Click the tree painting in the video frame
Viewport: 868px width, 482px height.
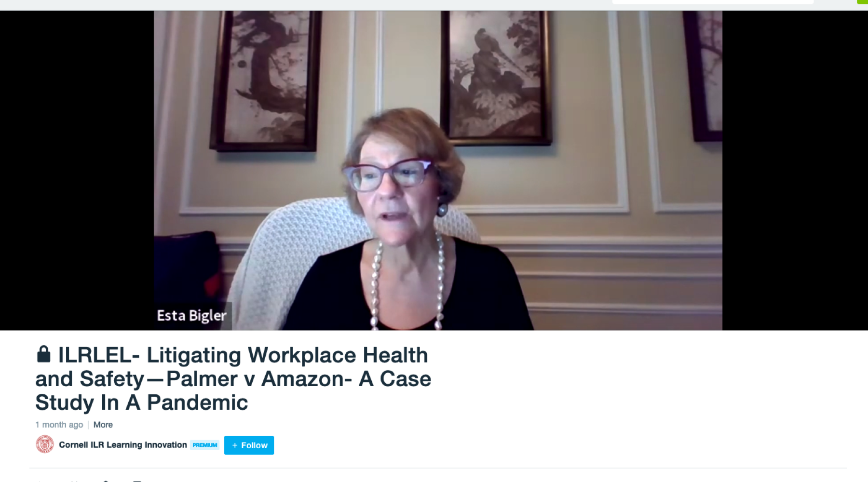[265, 80]
